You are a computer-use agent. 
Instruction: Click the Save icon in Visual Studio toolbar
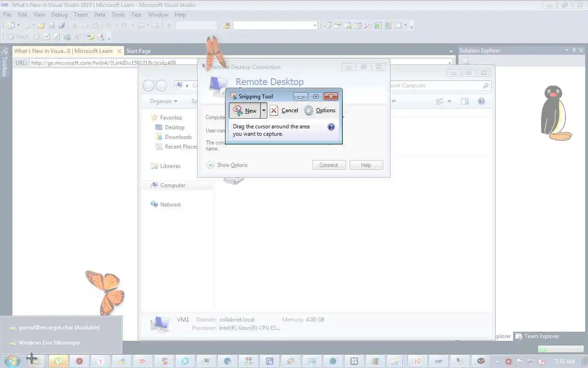52,26
